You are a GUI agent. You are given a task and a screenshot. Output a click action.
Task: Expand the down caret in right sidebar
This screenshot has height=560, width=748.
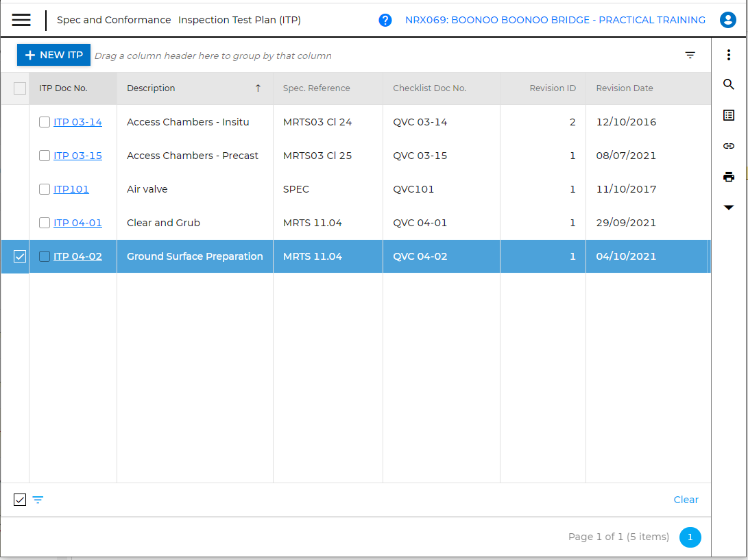(729, 207)
